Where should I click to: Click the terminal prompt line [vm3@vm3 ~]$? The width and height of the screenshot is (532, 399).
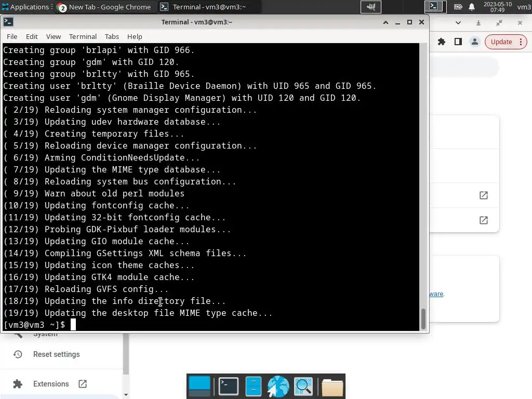34,325
